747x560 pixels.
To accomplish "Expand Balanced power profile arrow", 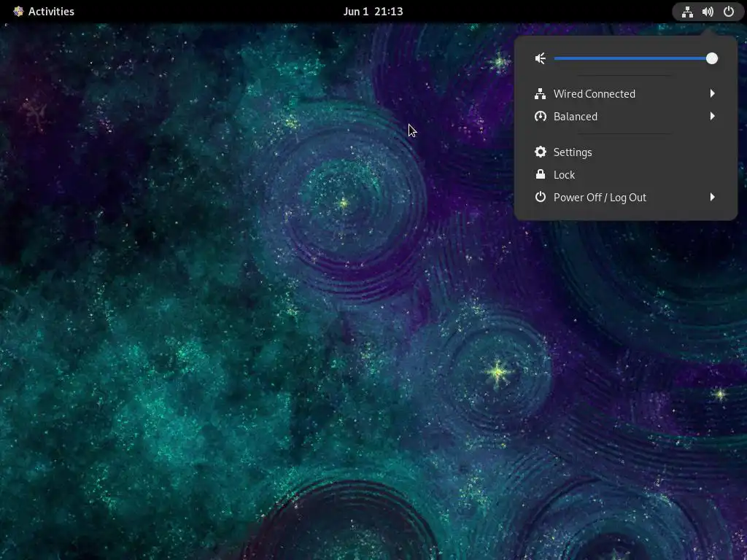I will [x=712, y=116].
